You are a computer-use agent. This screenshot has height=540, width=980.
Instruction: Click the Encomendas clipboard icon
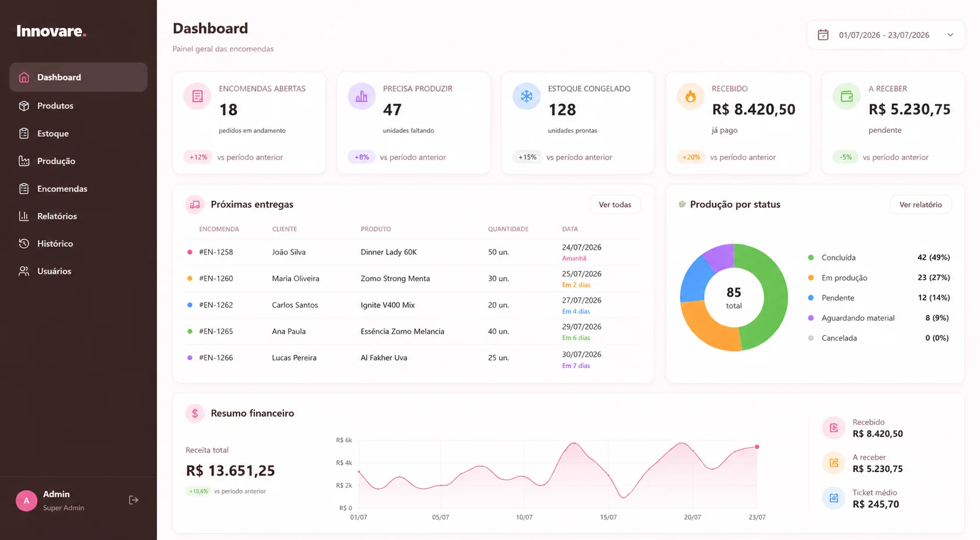point(24,189)
